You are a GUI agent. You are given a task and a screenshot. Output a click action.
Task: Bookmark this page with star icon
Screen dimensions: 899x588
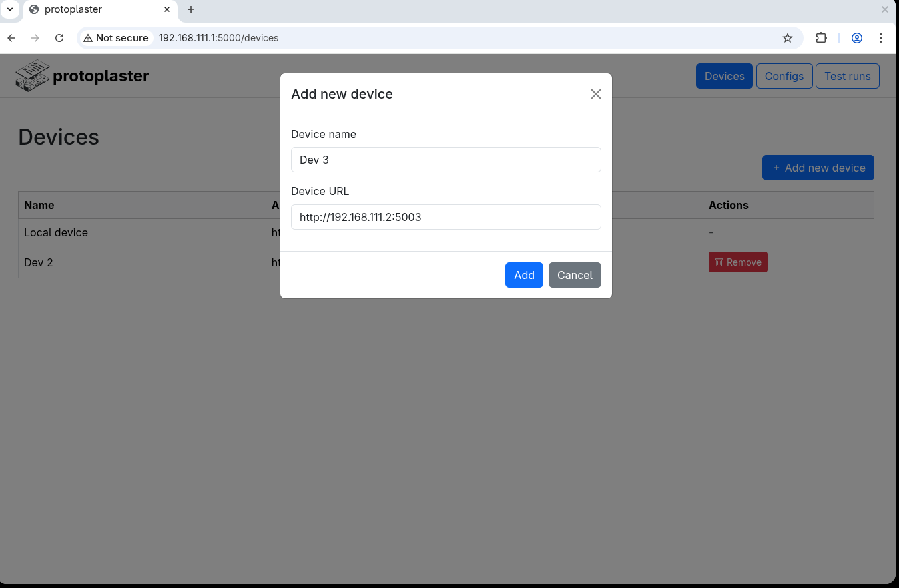coord(788,38)
